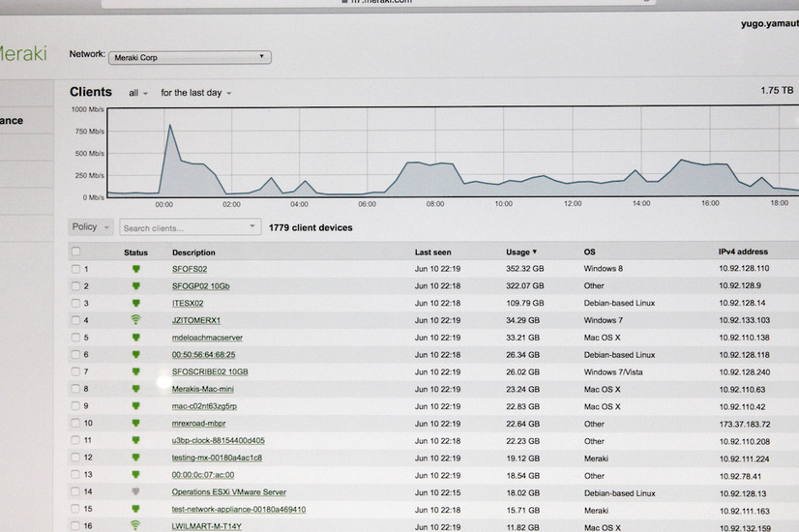The height and width of the screenshot is (532, 799).
Task: Click the green wired status icon for SFOFS02
Action: click(135, 269)
